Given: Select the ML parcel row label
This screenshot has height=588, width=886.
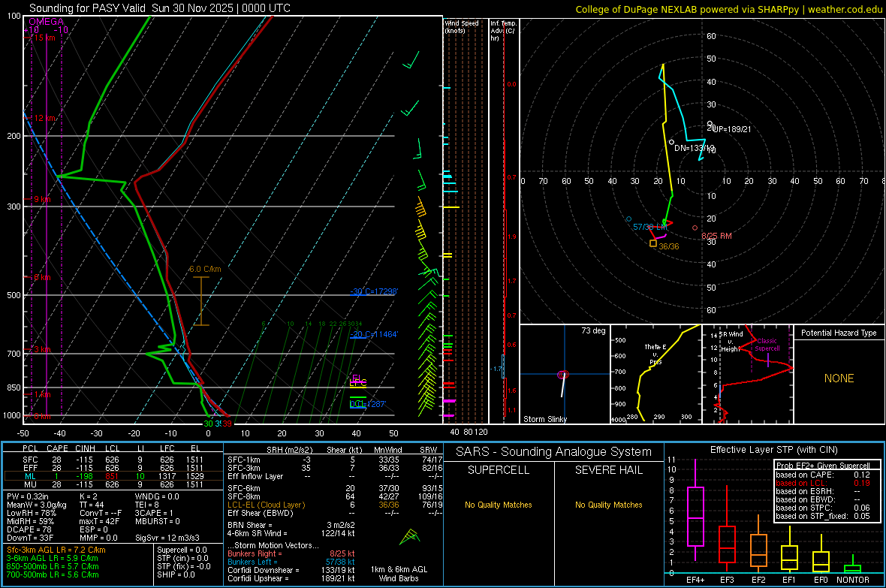Looking at the screenshot, I should pyautogui.click(x=30, y=476).
